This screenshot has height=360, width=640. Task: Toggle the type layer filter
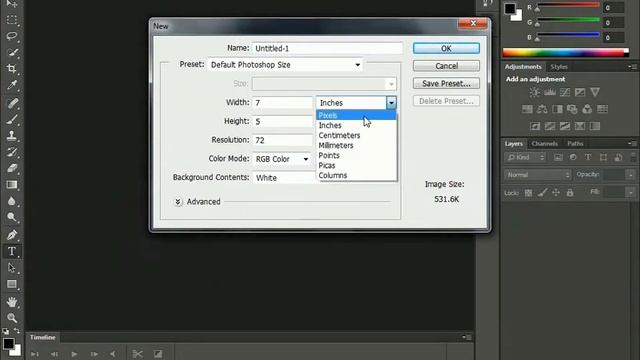coord(588,158)
